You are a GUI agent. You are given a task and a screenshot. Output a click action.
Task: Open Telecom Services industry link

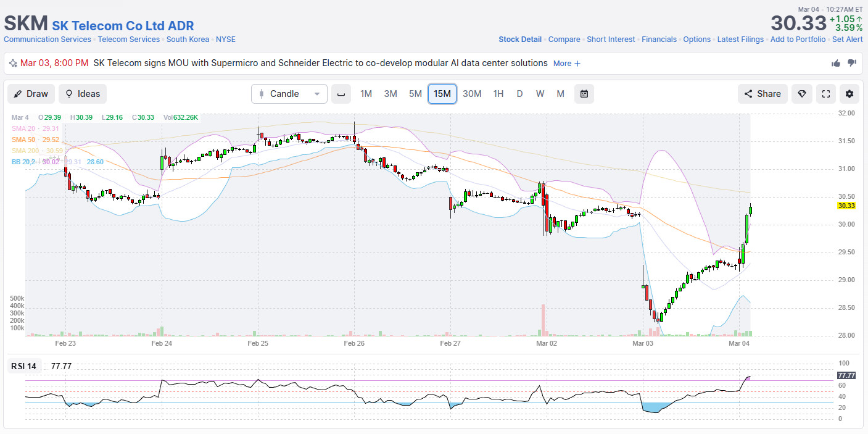tap(129, 40)
